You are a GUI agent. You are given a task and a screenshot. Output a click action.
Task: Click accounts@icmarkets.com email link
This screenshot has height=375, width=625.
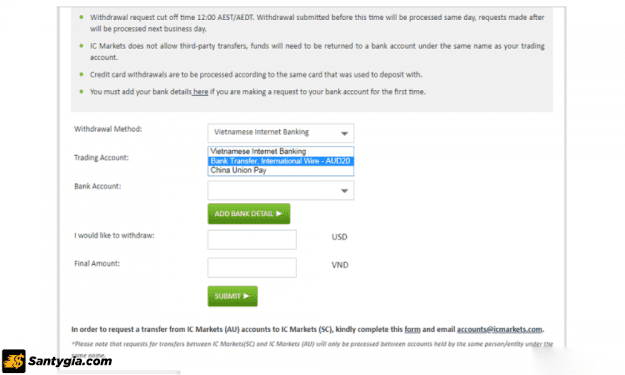[x=499, y=330]
